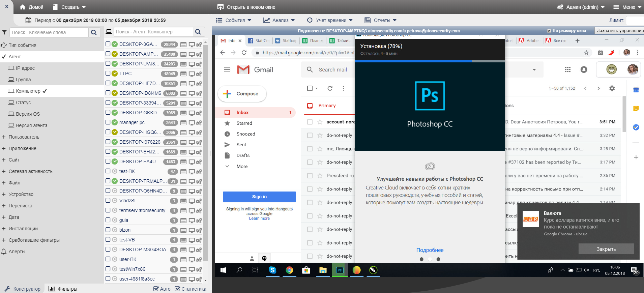Switch to Конструктор tab
644x293 pixels.
click(x=22, y=289)
